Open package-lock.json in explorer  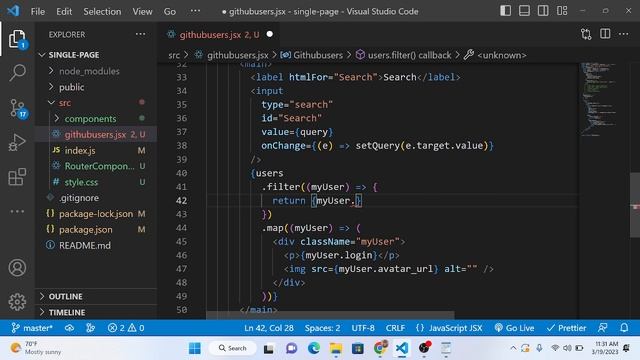pyautogui.click(x=96, y=213)
